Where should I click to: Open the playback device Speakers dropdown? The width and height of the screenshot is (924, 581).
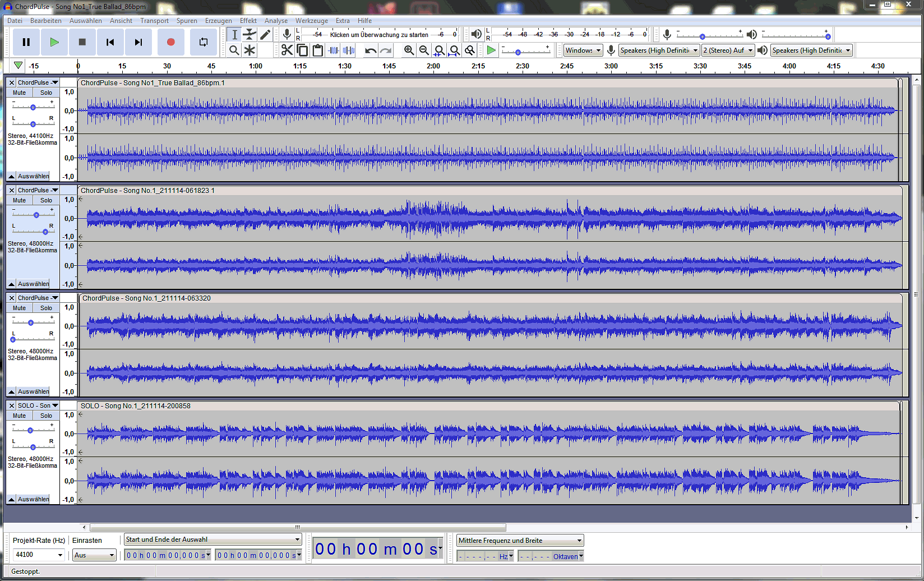point(811,50)
